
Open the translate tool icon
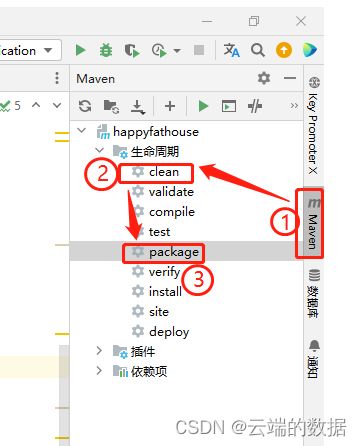pyautogui.click(x=231, y=51)
